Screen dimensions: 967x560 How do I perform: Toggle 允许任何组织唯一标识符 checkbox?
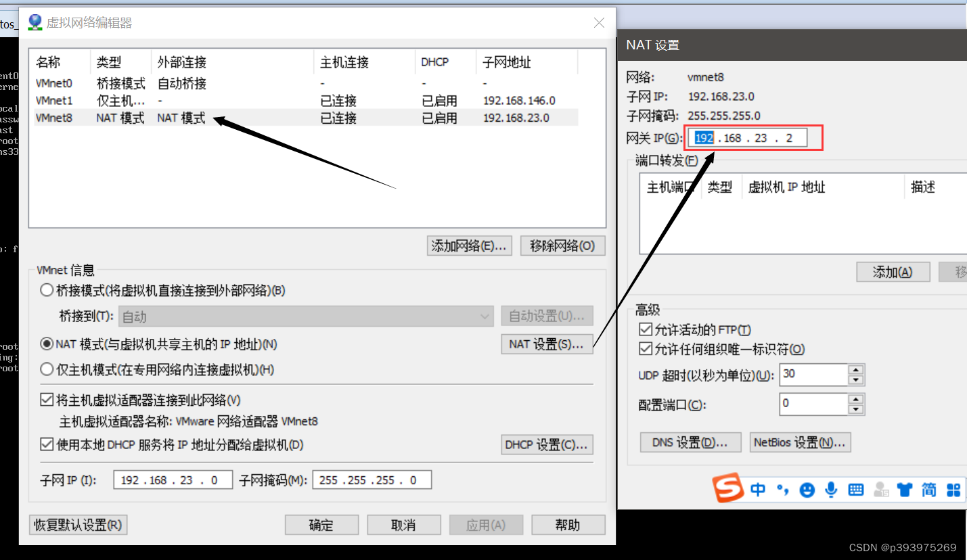(x=645, y=350)
